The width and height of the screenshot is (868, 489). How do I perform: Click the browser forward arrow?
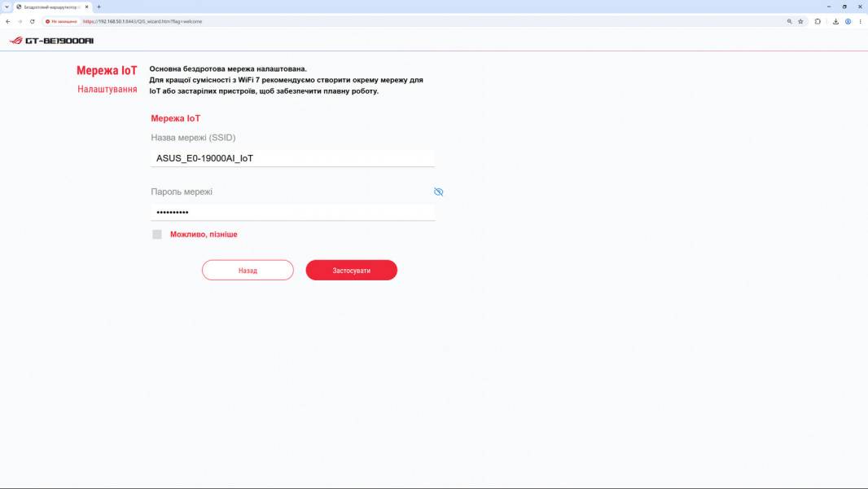click(20, 22)
